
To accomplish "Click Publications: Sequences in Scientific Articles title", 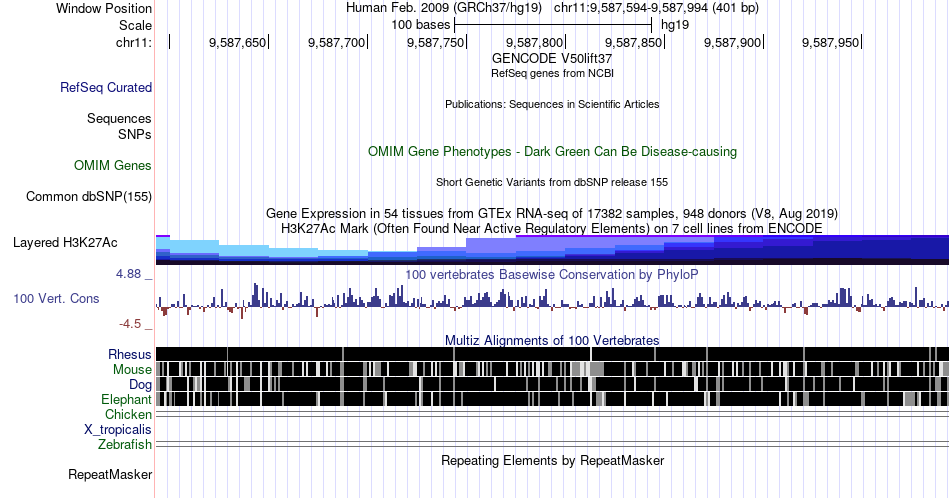I will [x=552, y=104].
